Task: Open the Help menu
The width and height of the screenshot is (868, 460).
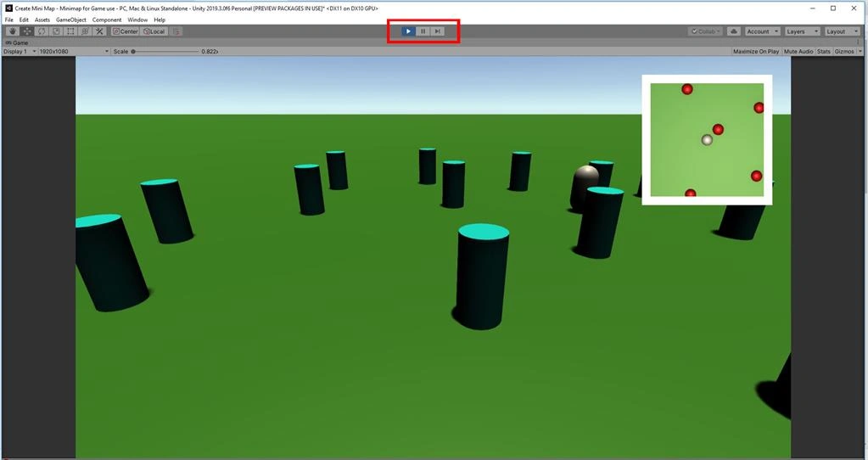Action: point(160,20)
